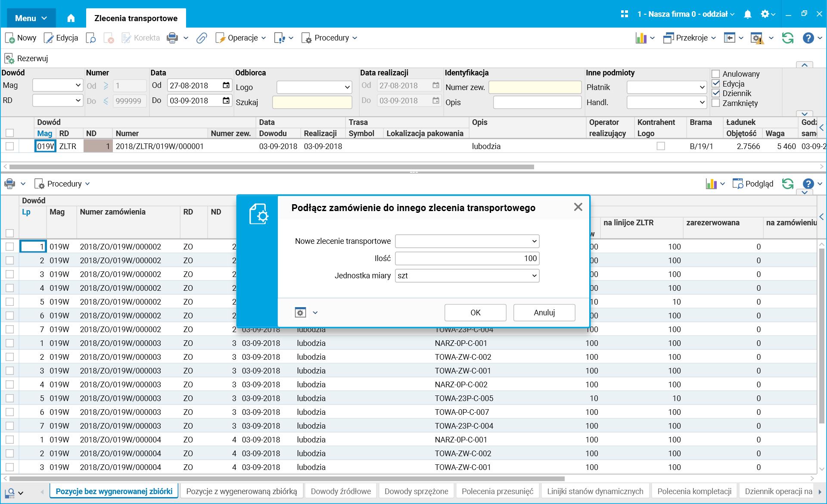Click the Ilość quantity input field
Viewport: 827px width, 504px height.
(467, 258)
